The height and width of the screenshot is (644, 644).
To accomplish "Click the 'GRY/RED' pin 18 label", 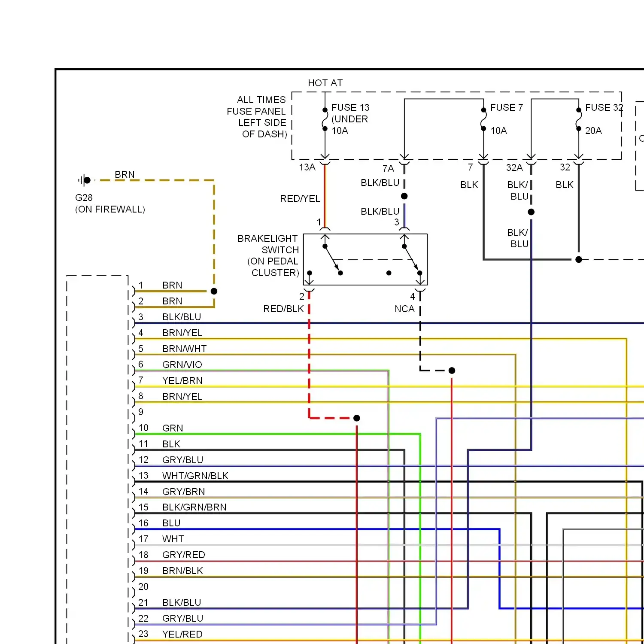I will coord(184,555).
